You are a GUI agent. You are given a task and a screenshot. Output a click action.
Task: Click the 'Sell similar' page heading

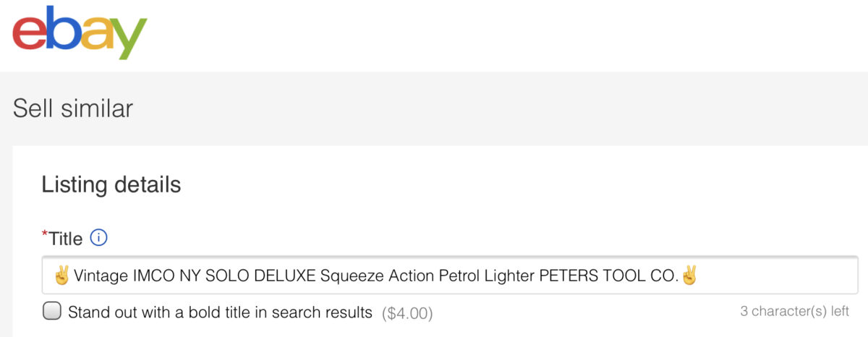(73, 108)
